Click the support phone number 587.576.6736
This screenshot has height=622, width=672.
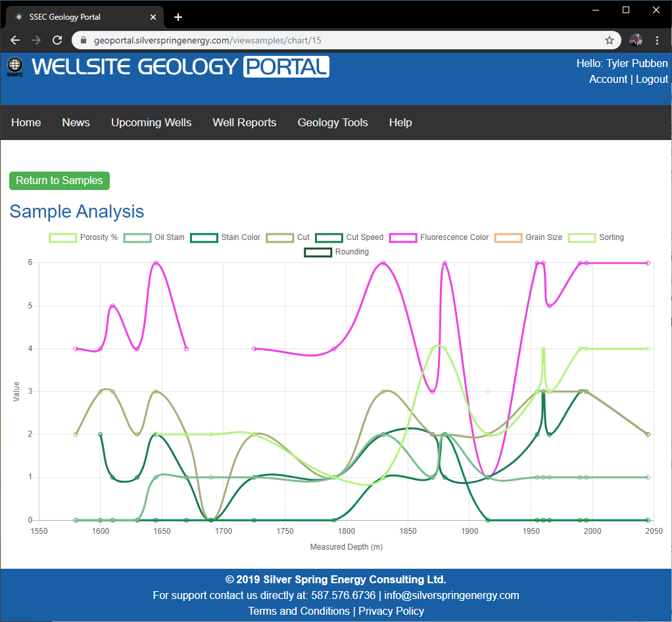343,595
